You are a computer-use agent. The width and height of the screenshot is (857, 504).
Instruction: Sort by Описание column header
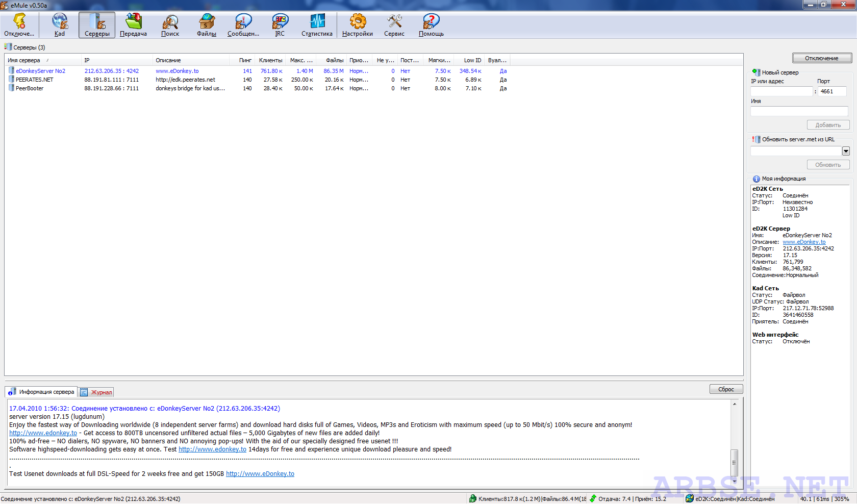pyautogui.click(x=191, y=60)
